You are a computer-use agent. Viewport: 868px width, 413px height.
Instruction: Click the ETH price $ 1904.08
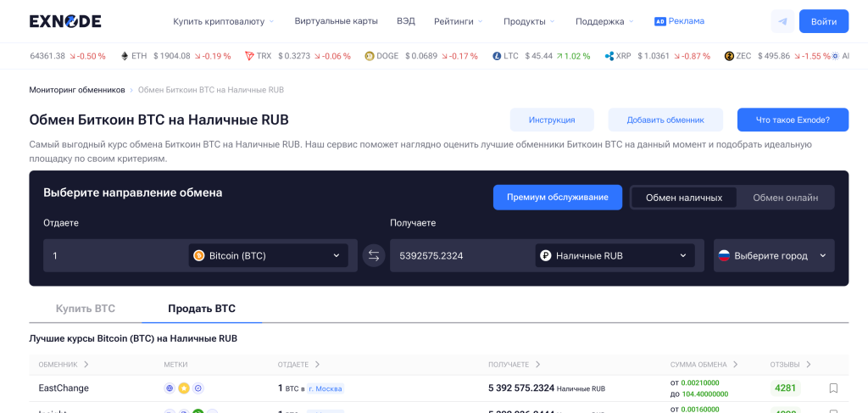pyautogui.click(x=171, y=56)
